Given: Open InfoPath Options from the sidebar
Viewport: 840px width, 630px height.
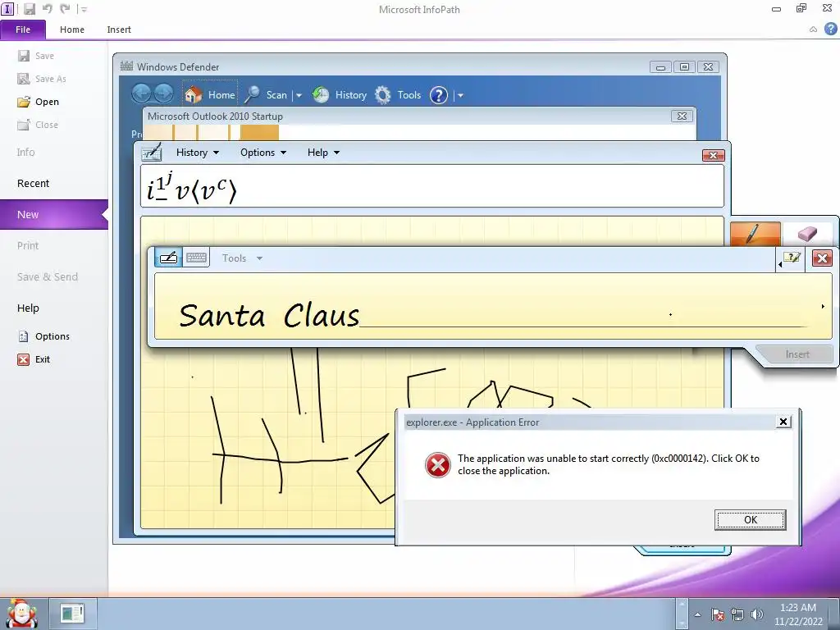Looking at the screenshot, I should pos(43,336).
